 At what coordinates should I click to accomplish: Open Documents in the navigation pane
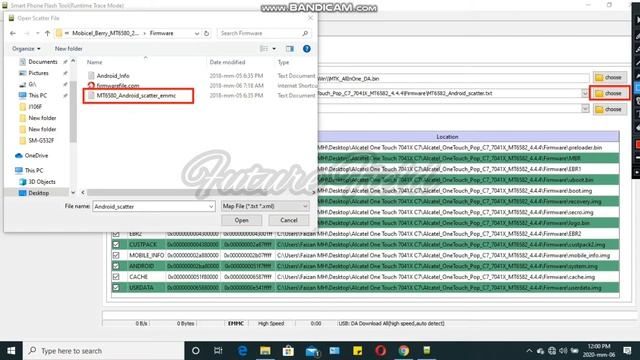pyautogui.click(x=43, y=62)
